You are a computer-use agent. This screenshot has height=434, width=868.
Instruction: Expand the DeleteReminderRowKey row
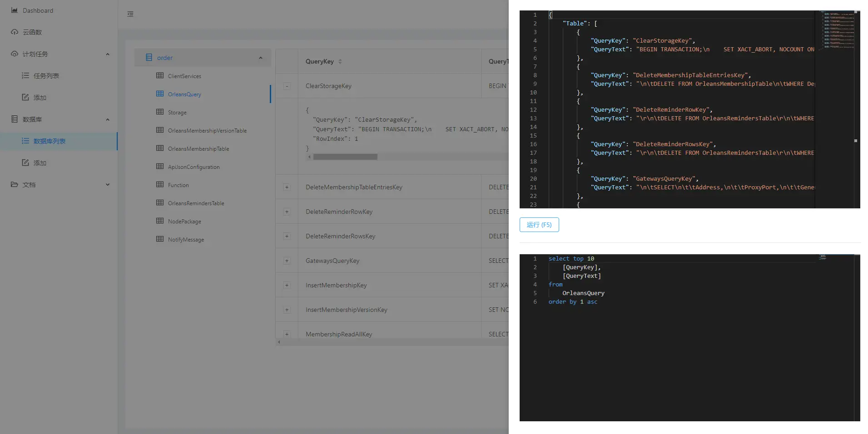pos(287,212)
